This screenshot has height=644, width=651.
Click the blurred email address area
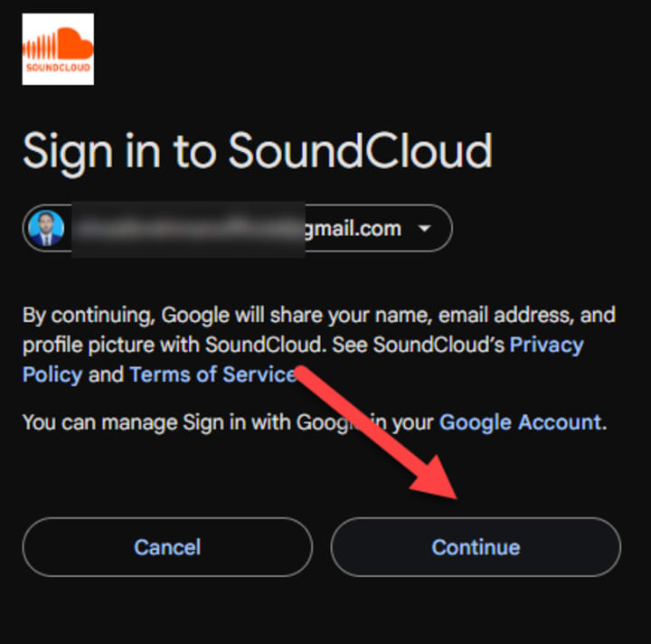188,229
